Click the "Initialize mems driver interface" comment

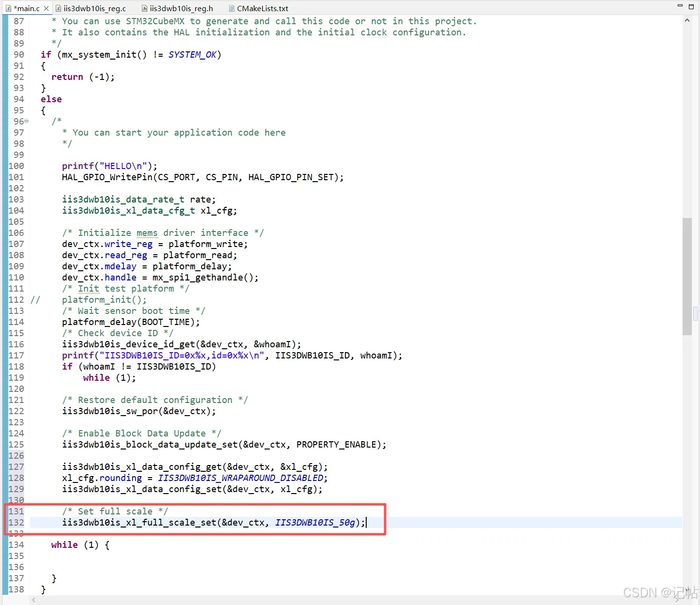pos(163,233)
